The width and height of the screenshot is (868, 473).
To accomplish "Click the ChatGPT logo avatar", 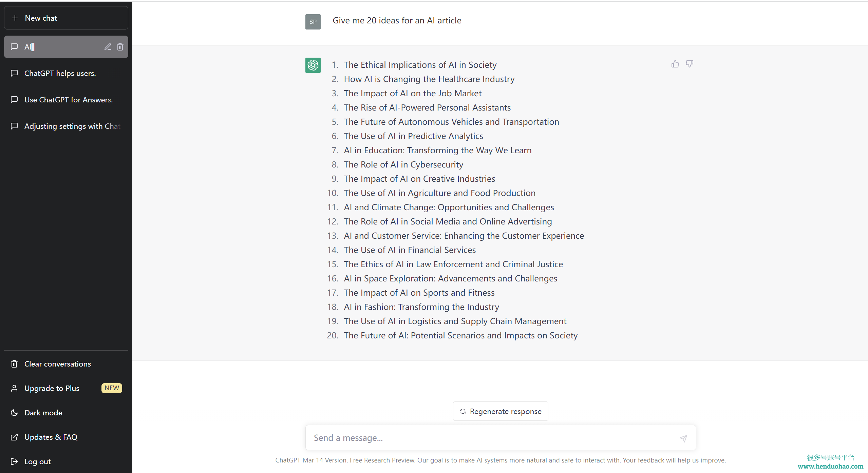I will click(x=313, y=65).
